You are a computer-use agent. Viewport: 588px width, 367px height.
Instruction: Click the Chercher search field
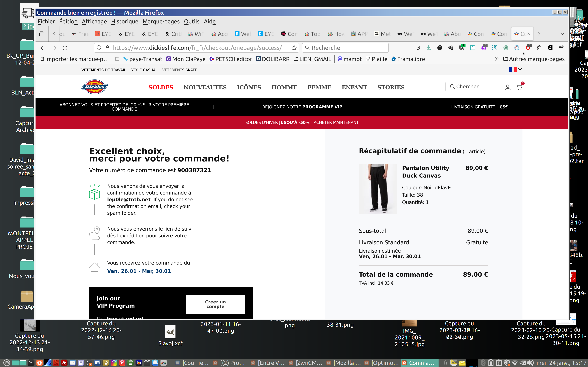pos(473,87)
